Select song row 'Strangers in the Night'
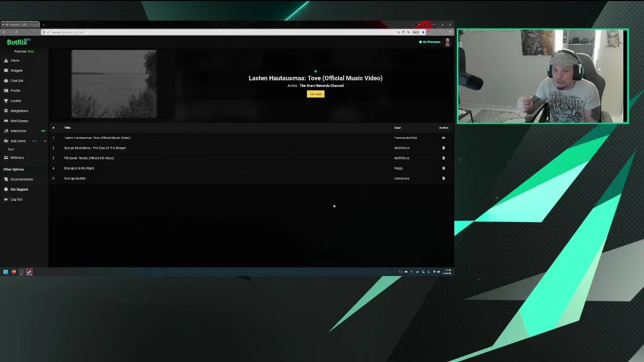This screenshot has width=644, height=362. click(x=251, y=168)
